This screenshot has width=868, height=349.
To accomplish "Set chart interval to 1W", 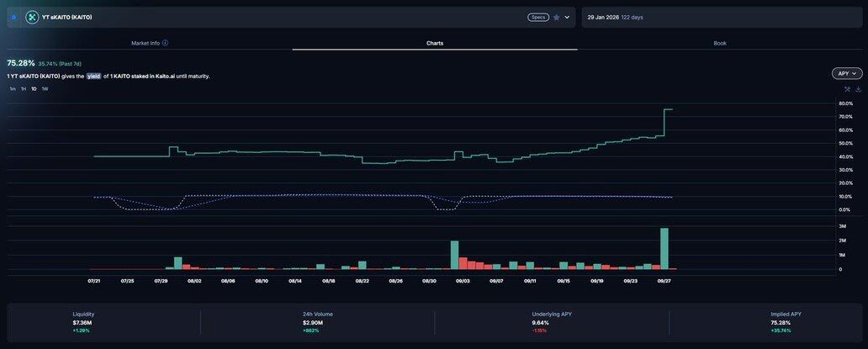I will click(x=45, y=89).
